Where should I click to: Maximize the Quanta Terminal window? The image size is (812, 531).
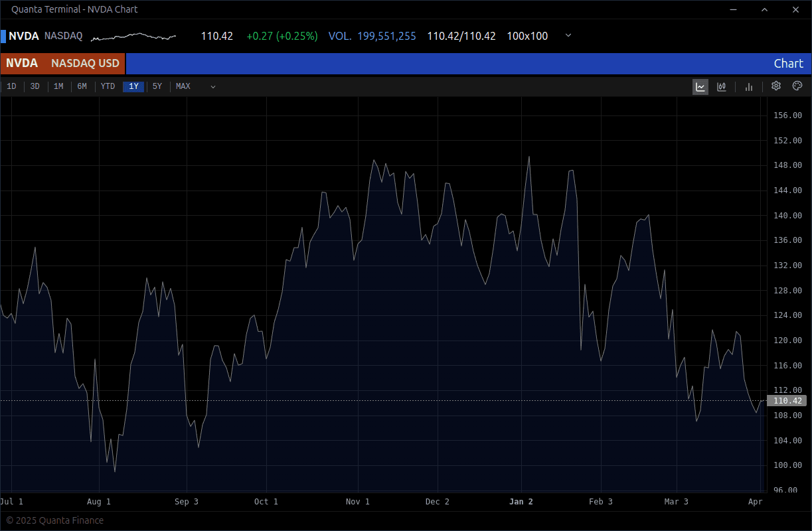pyautogui.click(x=764, y=9)
